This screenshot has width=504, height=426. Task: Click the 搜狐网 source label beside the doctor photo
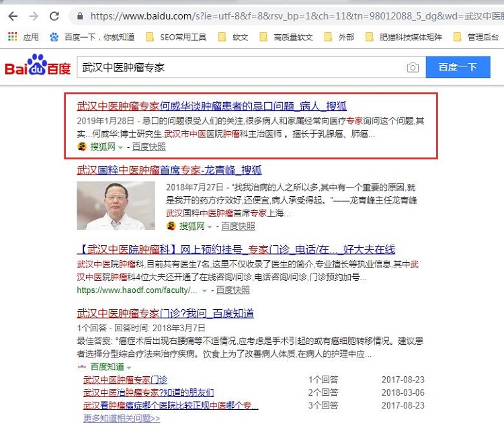click(192, 226)
